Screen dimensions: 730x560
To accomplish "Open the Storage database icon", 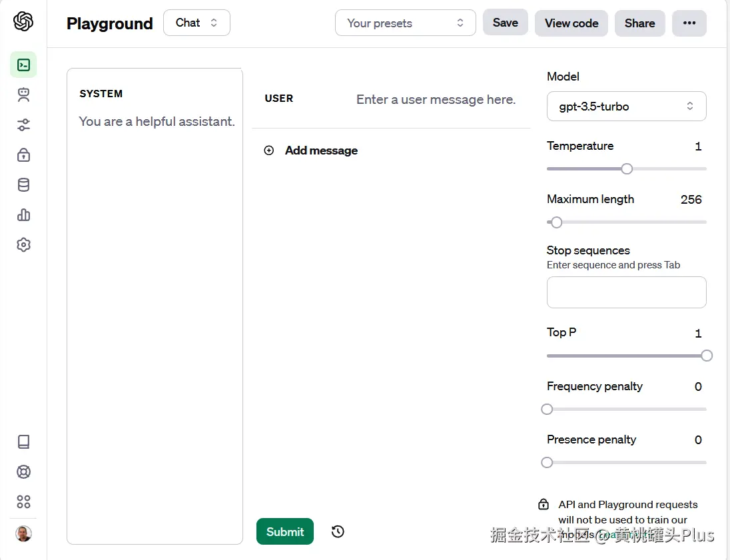I will coord(23,185).
